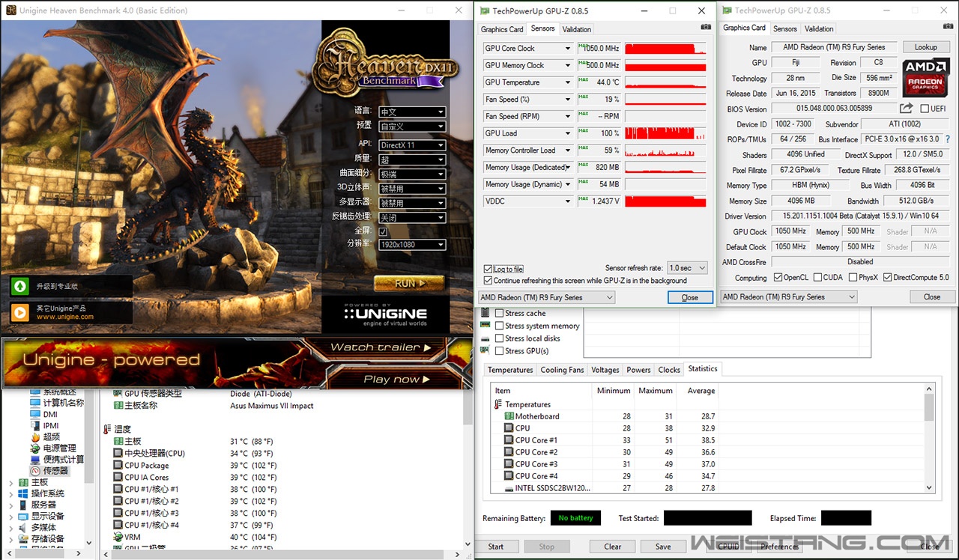Screen dimensions: 959x560
Task: Open Sensors tab in Graphics Card window
Action: tap(785, 29)
